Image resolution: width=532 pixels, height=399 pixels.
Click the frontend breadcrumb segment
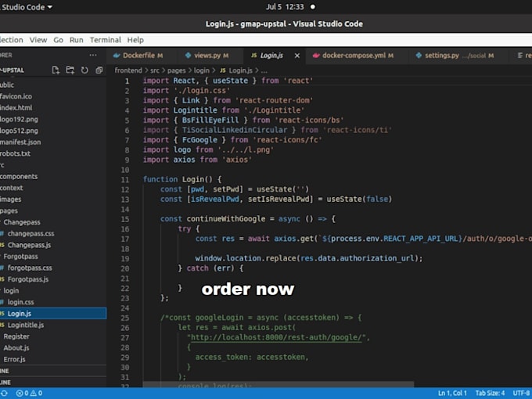[x=128, y=70]
